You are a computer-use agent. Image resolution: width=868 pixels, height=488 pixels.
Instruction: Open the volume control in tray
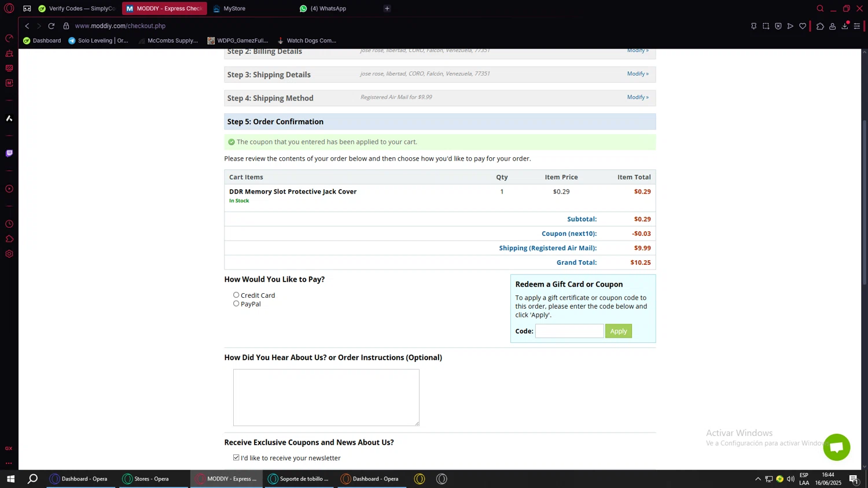point(790,479)
